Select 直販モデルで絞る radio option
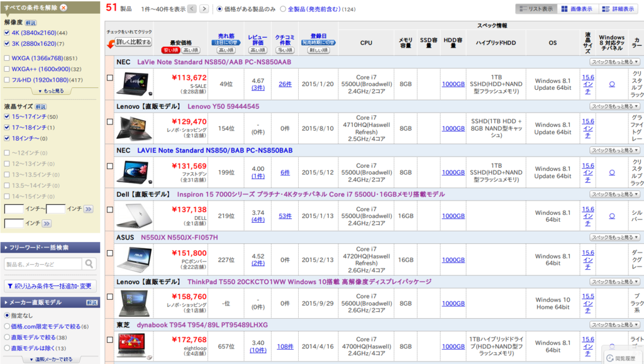The width and height of the screenshot is (644, 364). 7,337
